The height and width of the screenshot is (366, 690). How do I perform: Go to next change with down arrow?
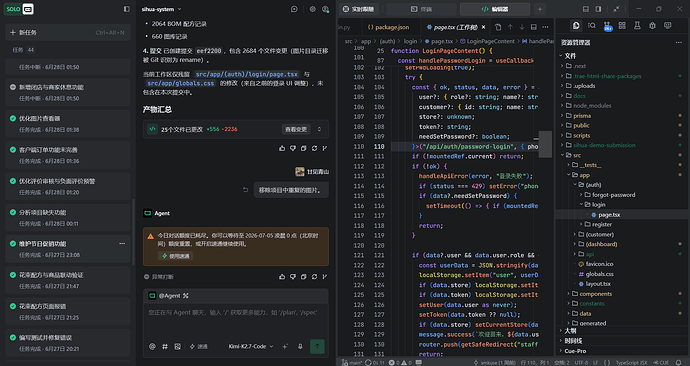[522, 27]
